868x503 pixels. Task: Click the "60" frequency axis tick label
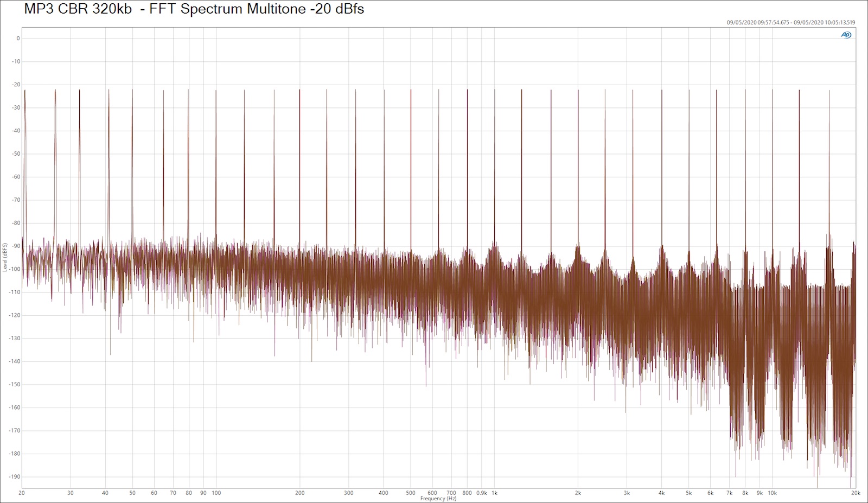point(154,493)
